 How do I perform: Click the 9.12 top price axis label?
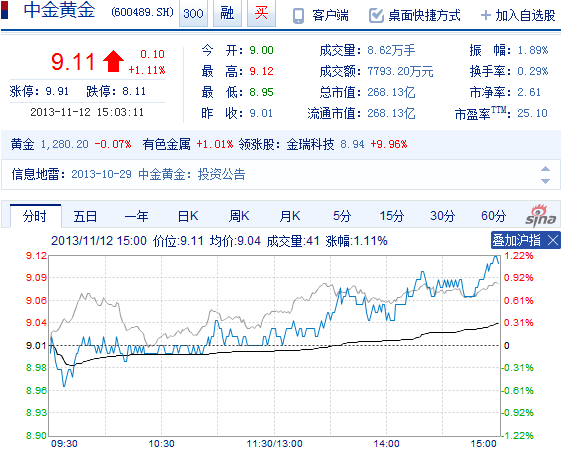tap(37, 256)
